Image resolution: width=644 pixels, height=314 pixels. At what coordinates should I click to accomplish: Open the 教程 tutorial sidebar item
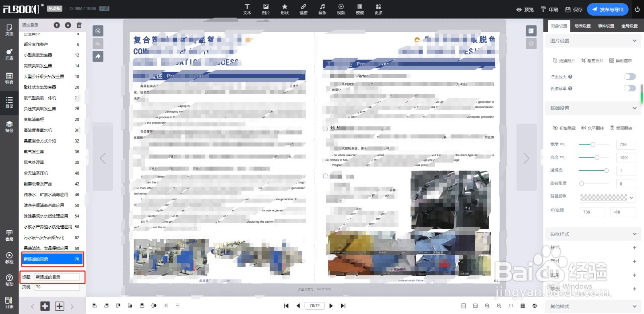pos(9,258)
